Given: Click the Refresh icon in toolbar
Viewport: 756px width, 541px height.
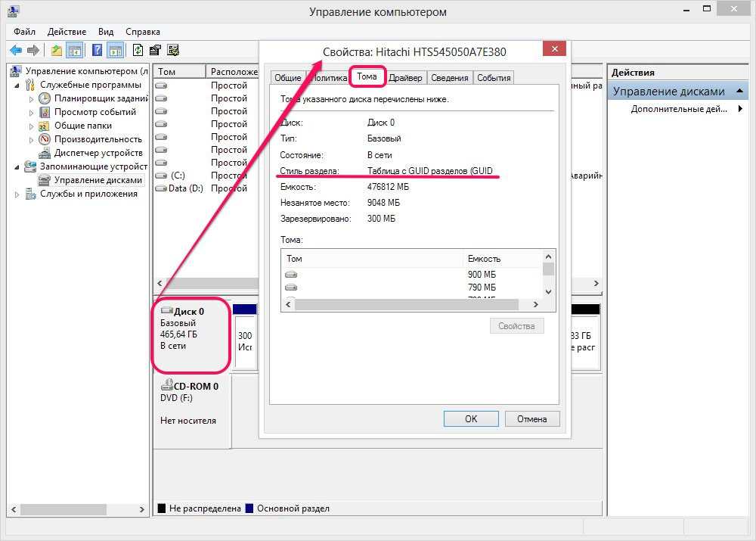Looking at the screenshot, I should 138,50.
